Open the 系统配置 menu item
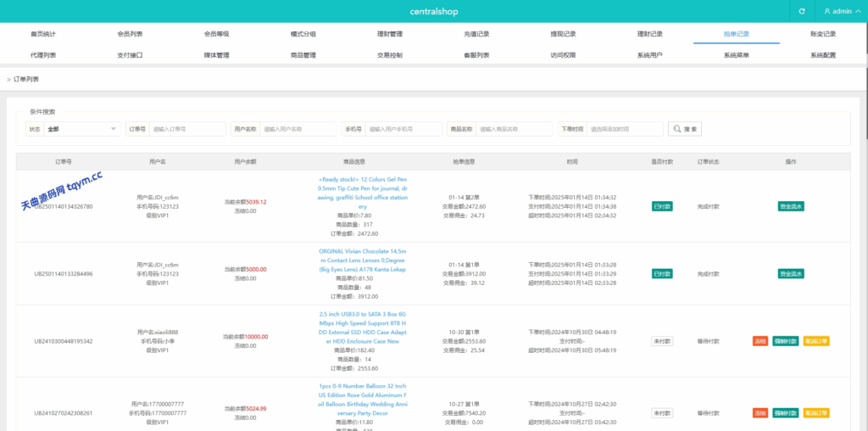This screenshot has height=431, width=868. point(822,55)
